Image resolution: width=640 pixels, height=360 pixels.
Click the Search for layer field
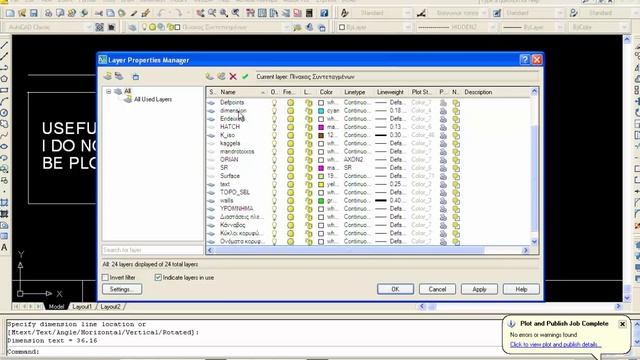tap(152, 250)
